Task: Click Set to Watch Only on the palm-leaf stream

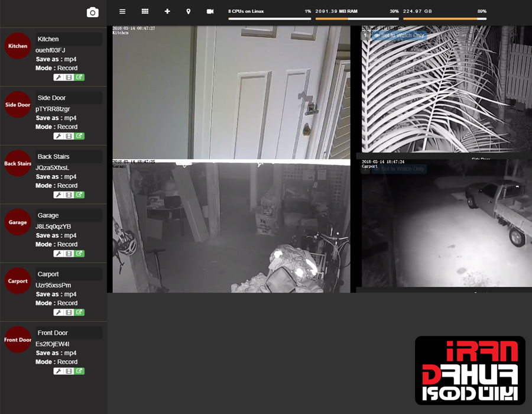Action: click(x=399, y=35)
